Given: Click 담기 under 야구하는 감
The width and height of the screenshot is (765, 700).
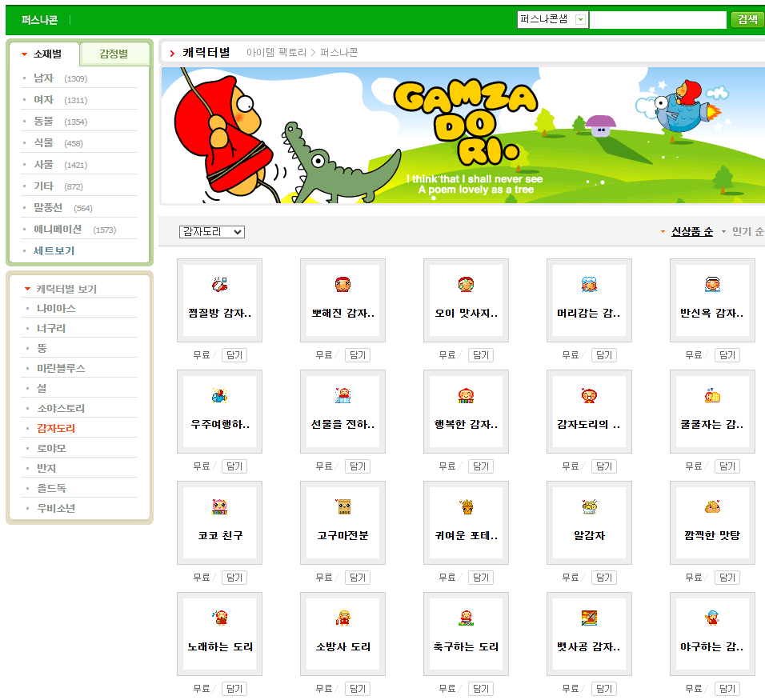Looking at the screenshot, I should [727, 689].
